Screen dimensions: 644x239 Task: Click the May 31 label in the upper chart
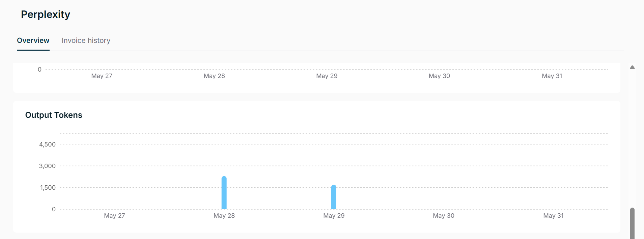(x=552, y=76)
